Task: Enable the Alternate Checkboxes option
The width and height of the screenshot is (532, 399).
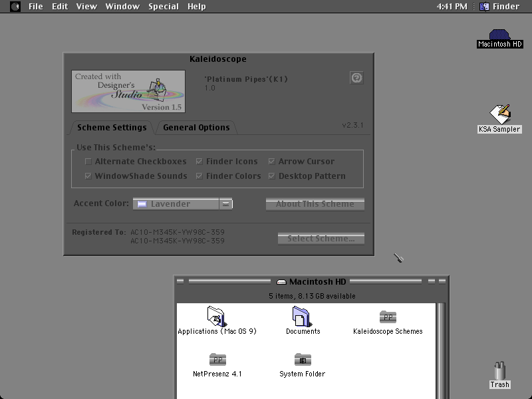Action: click(x=88, y=162)
